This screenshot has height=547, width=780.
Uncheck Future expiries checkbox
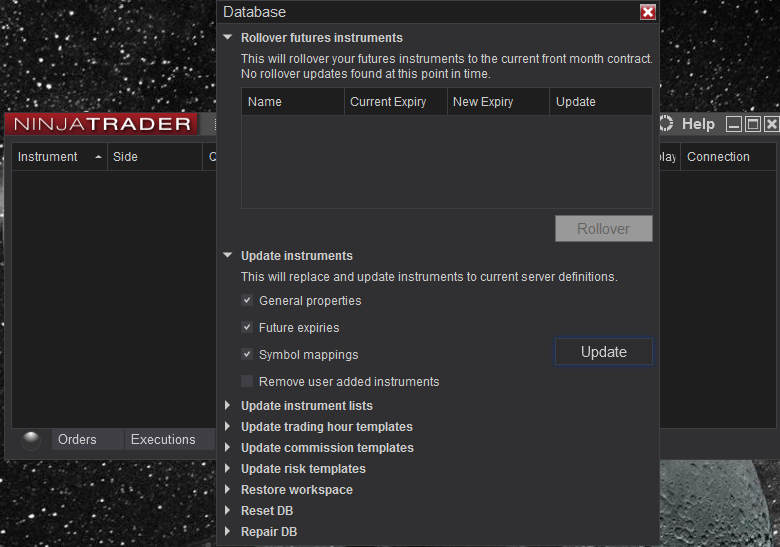tap(247, 327)
